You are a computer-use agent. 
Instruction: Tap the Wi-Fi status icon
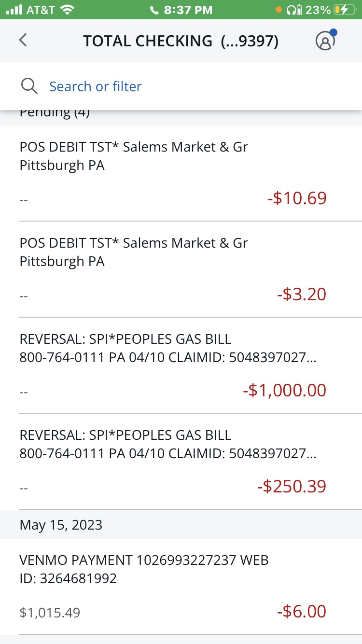point(68,10)
